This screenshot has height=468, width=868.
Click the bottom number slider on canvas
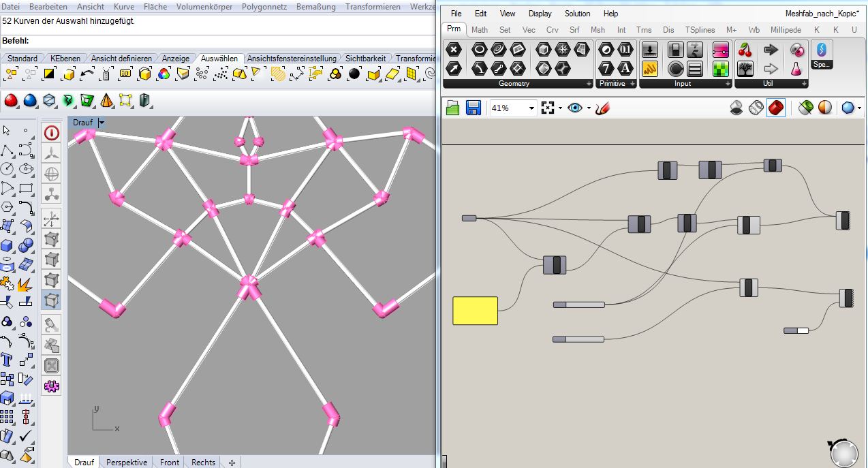click(578, 339)
